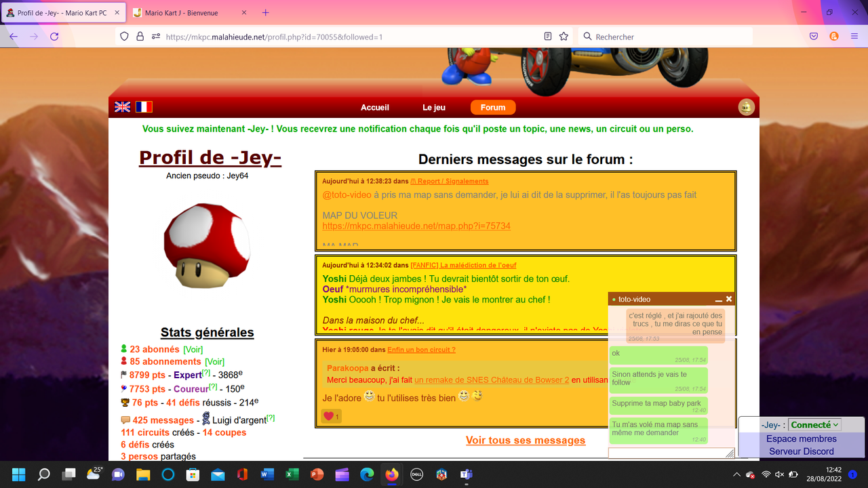The width and height of the screenshot is (868, 488).
Task: Open Firefox from the taskbar
Action: [x=391, y=474]
